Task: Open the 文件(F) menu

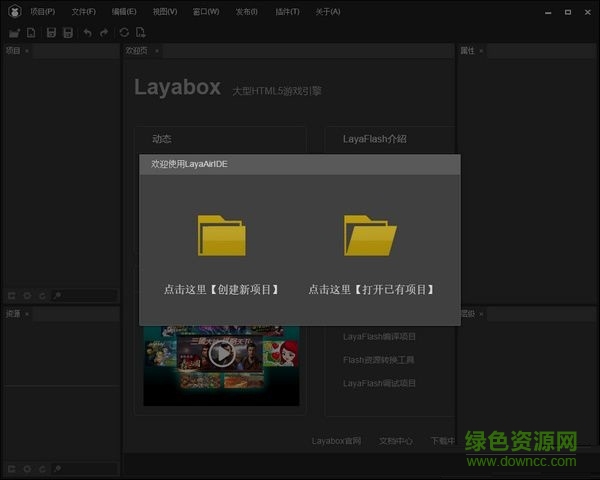Action: click(x=84, y=12)
